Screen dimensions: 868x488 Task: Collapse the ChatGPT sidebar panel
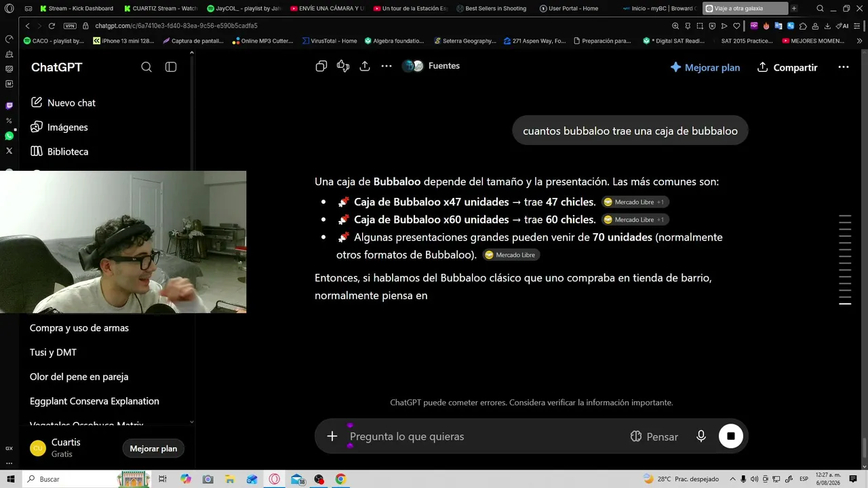point(171,67)
